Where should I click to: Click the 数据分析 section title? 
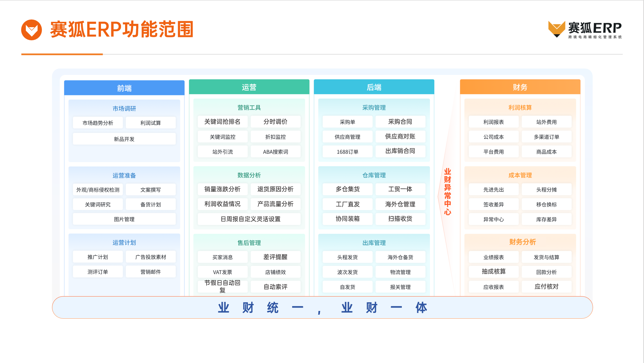click(249, 175)
